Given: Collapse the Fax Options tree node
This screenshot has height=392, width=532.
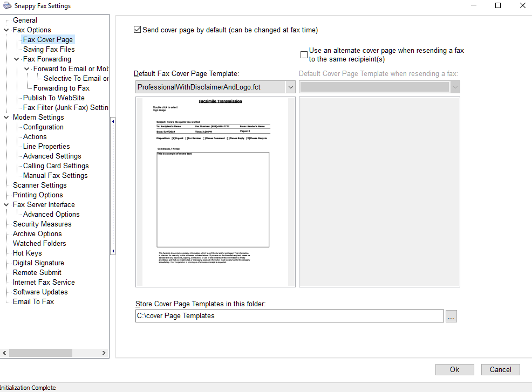Looking at the screenshot, I should 6,30.
